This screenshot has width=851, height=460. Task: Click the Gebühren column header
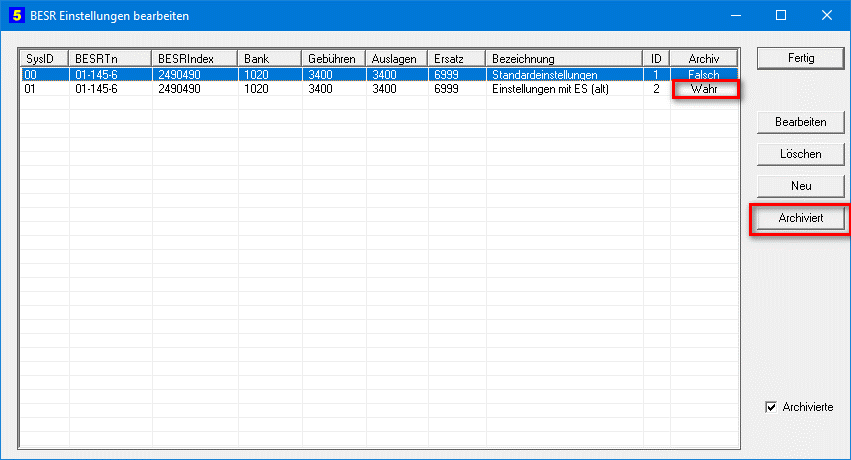pos(334,59)
